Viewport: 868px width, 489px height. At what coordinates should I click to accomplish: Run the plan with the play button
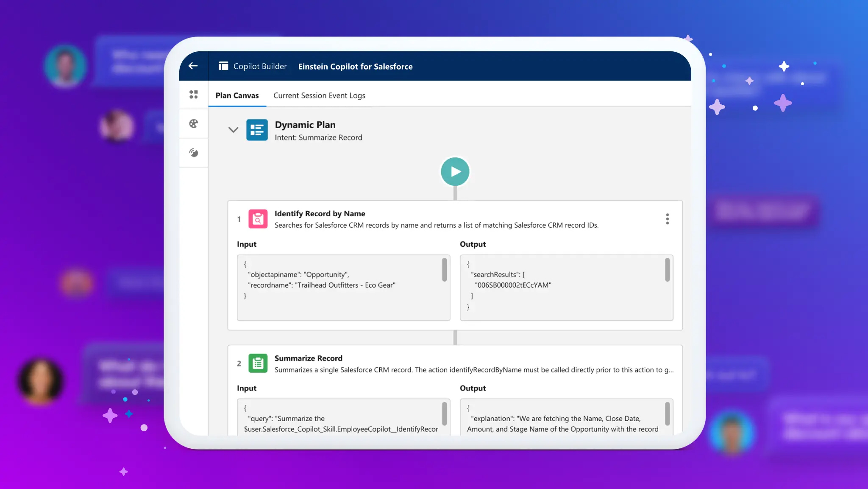[455, 172]
